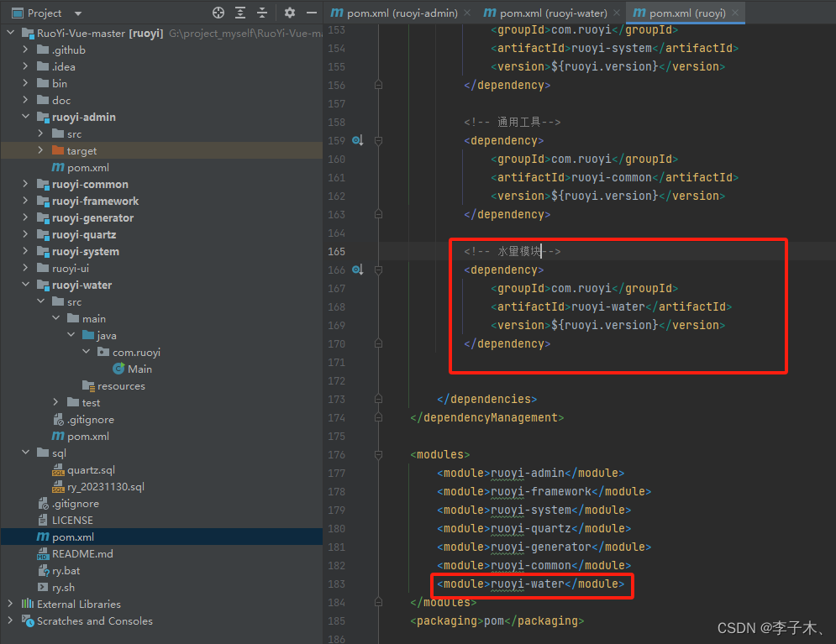Toggle code fold marker at line 173
The width and height of the screenshot is (836, 644).
pos(378,399)
